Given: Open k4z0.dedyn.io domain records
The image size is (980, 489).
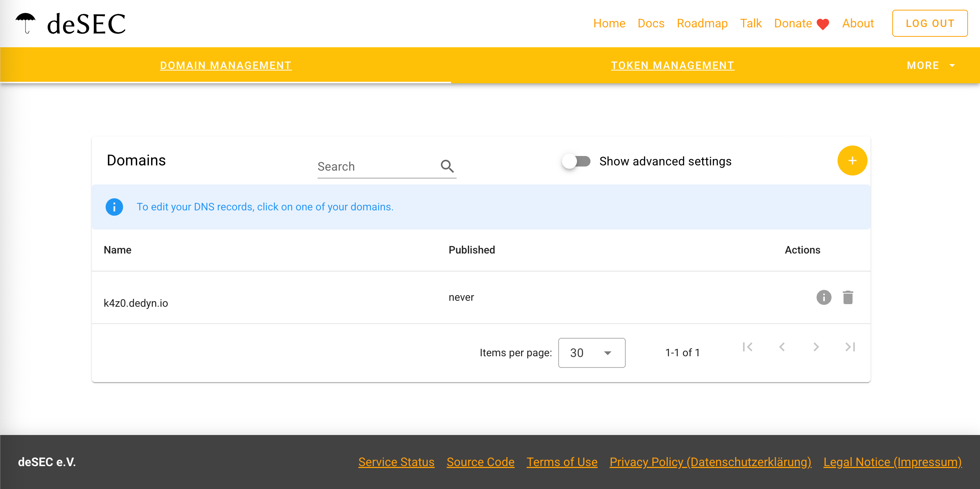Looking at the screenshot, I should point(136,303).
